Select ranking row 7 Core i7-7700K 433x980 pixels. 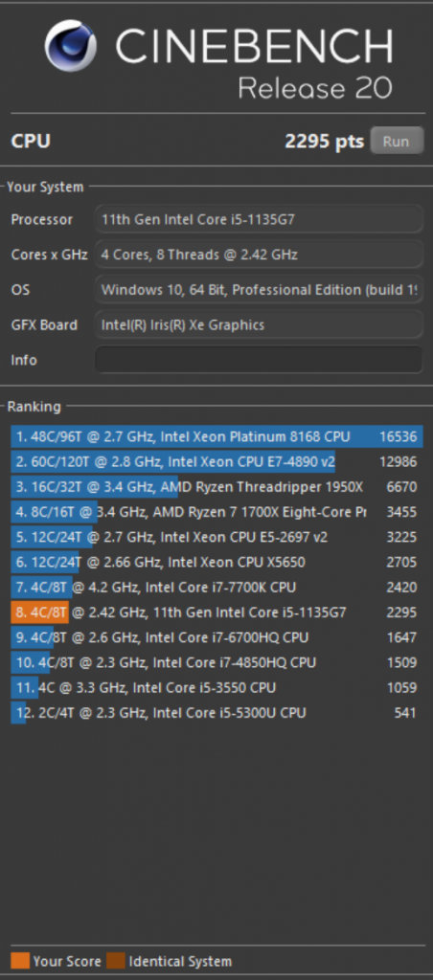(x=216, y=587)
